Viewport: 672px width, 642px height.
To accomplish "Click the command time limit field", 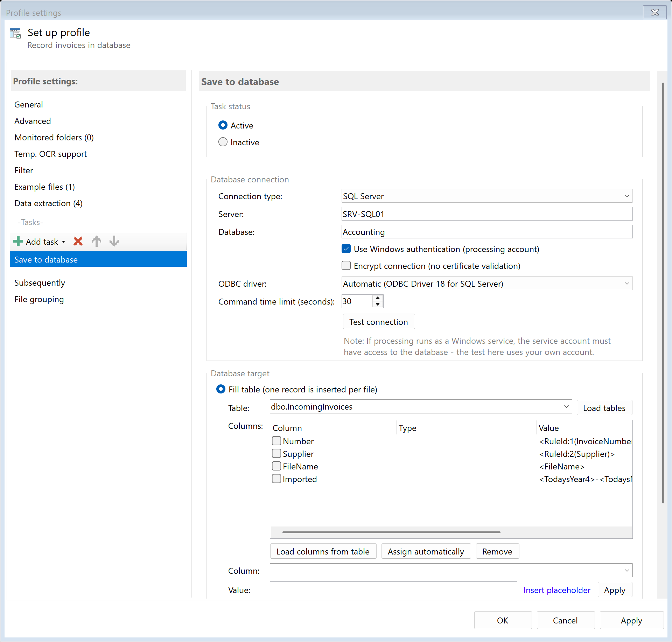I will coord(357,301).
